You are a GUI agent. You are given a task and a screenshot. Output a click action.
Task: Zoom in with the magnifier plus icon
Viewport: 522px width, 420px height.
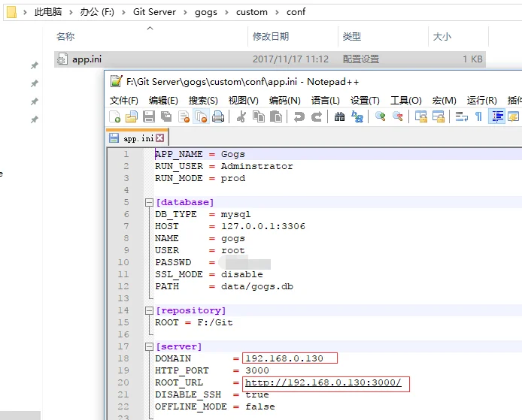click(x=380, y=116)
